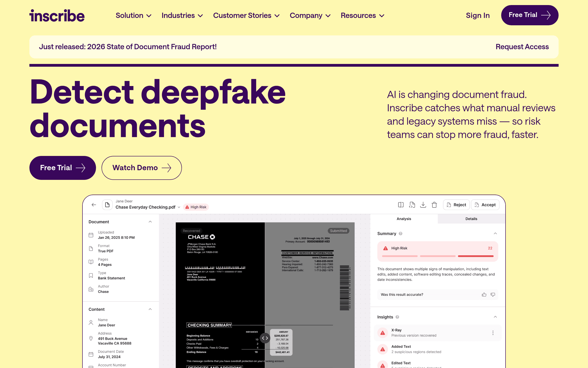This screenshot has width=588, height=368.
Task: Click the warning icon in the High Risk summary
Action: click(x=385, y=248)
